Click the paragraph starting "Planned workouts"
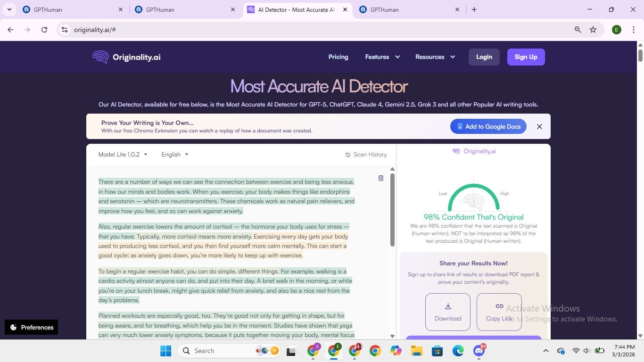This screenshot has height=362, width=644. pyautogui.click(x=226, y=326)
